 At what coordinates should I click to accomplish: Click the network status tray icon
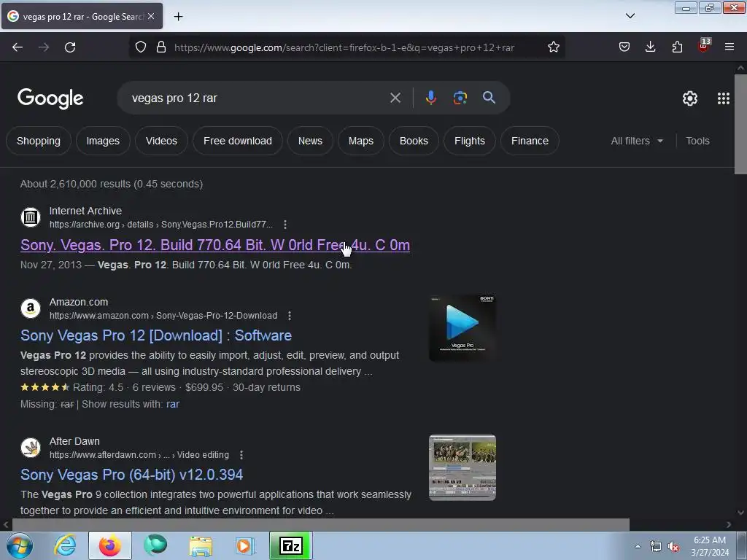[656, 547]
